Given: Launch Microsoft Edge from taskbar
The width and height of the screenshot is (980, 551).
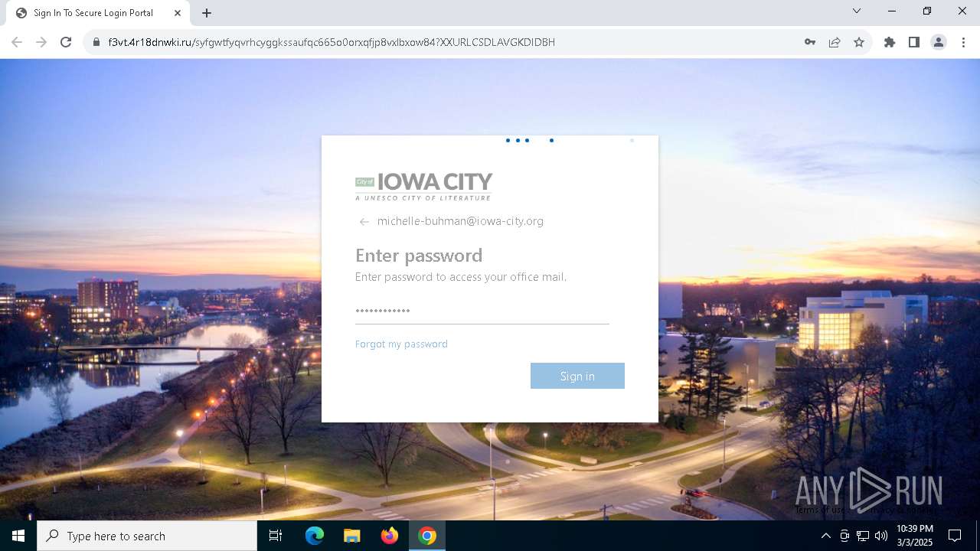Looking at the screenshot, I should [315, 536].
